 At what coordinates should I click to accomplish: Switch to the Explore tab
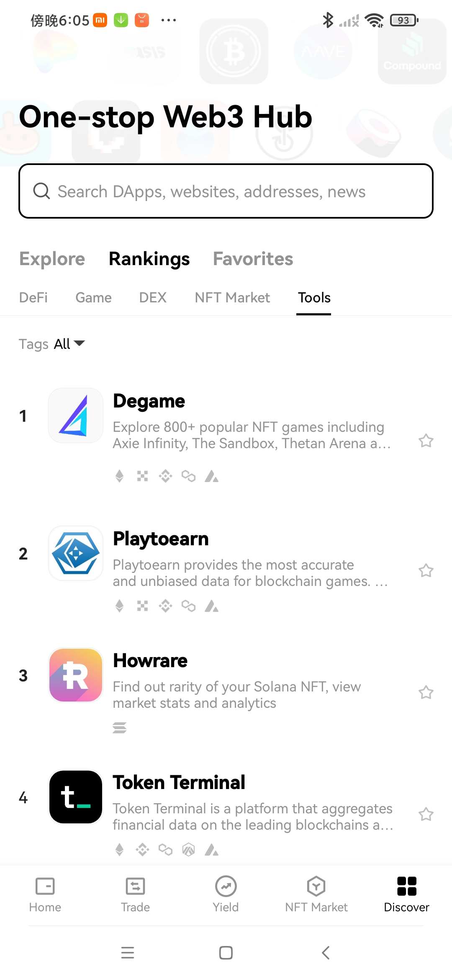[x=52, y=259]
